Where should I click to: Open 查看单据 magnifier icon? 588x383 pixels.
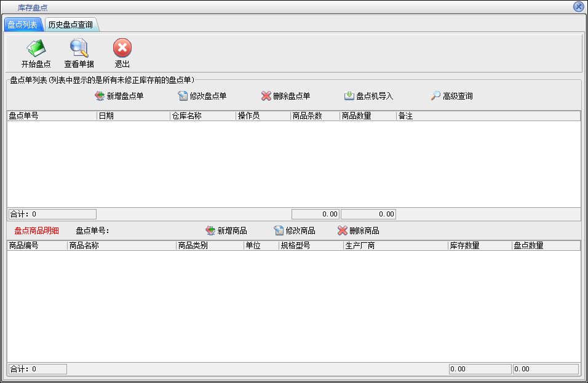[79, 49]
